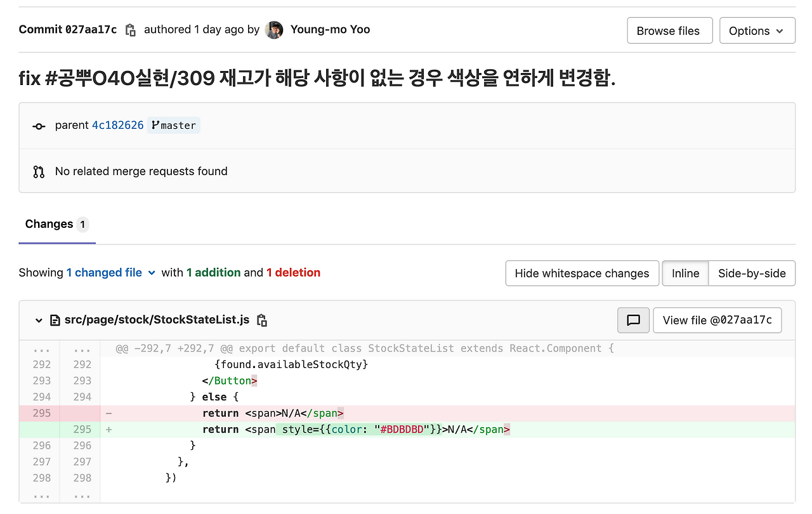Collapse the StockStateList.js file diff
Image resolution: width=812 pixels, height=514 pixels.
(39, 320)
